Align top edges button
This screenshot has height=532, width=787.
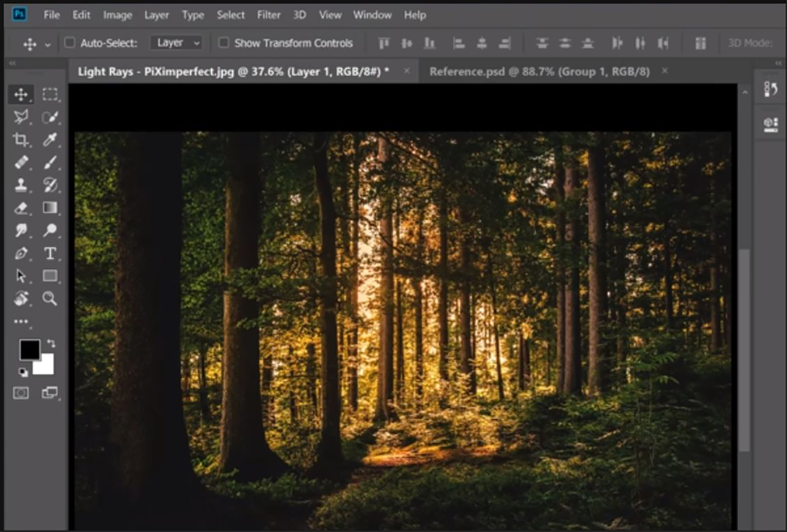[x=384, y=43]
